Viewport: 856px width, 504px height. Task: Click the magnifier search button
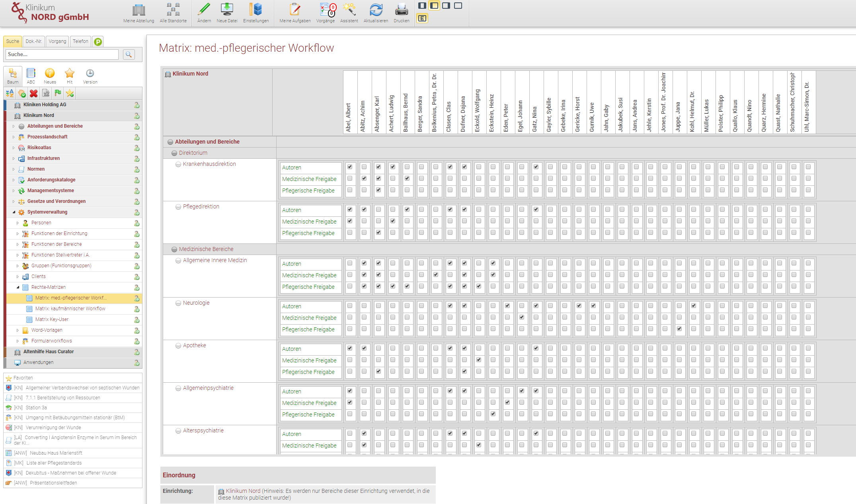(x=129, y=54)
